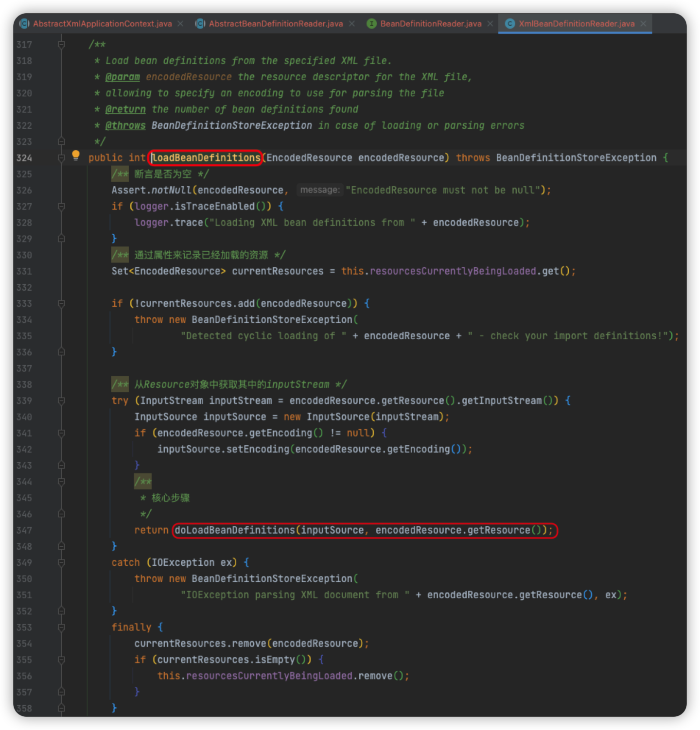Switch to AbstractBeanDefinitionReader.java tab
Image resolution: width=700 pixels, height=730 pixels.
coord(276,24)
